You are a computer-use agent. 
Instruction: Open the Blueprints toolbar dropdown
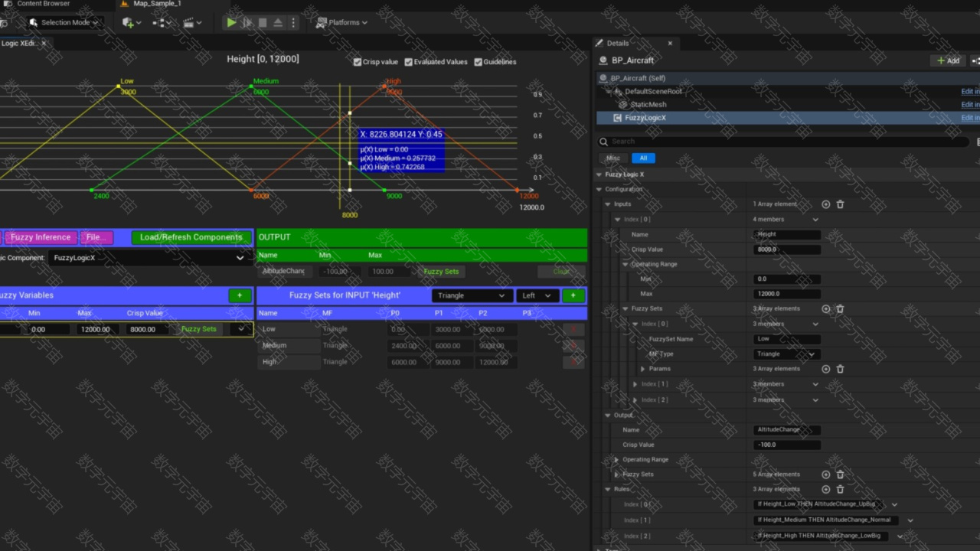(161, 23)
